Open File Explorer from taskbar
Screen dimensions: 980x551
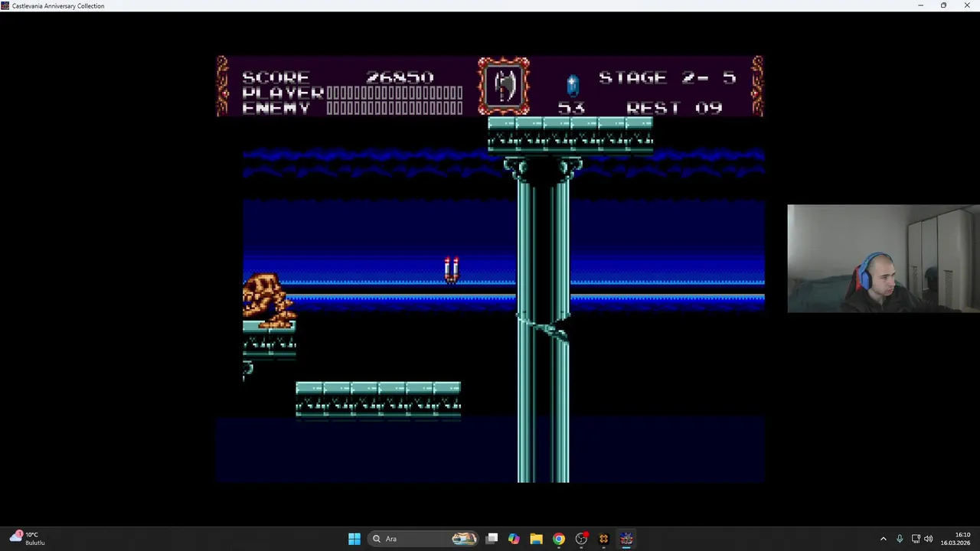[536, 539]
